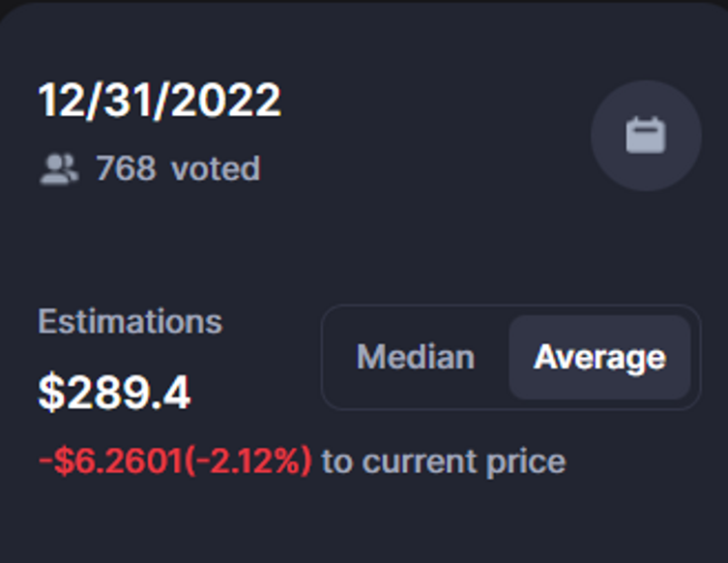The image size is (728, 563).
Task: Click the word Median in the switcher
Action: click(416, 357)
